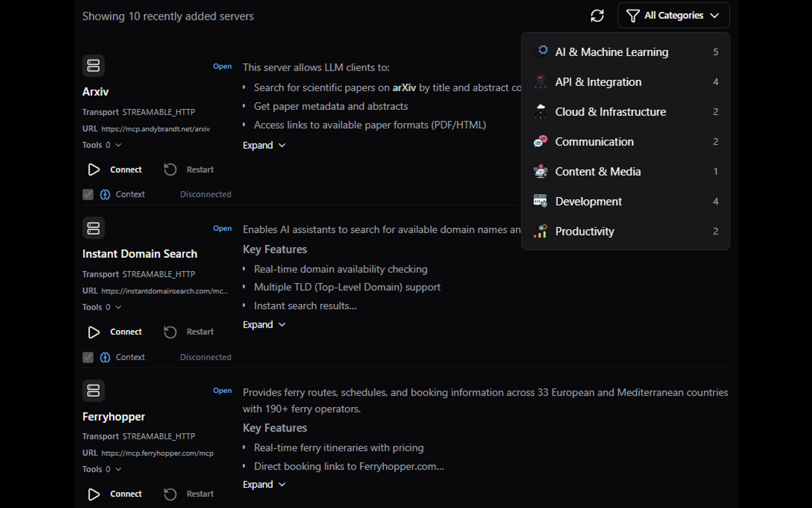Click 'Get paper metadata and abstracts' text
The height and width of the screenshot is (508, 812).
[x=331, y=106]
